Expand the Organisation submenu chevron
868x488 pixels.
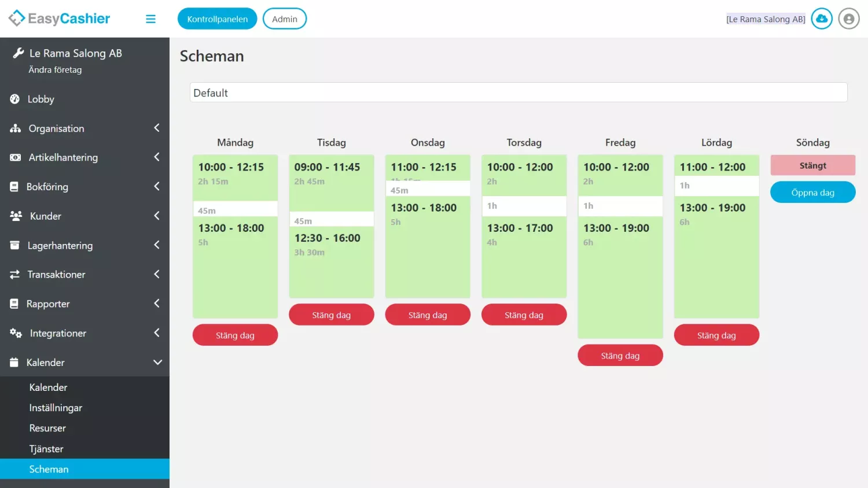156,128
